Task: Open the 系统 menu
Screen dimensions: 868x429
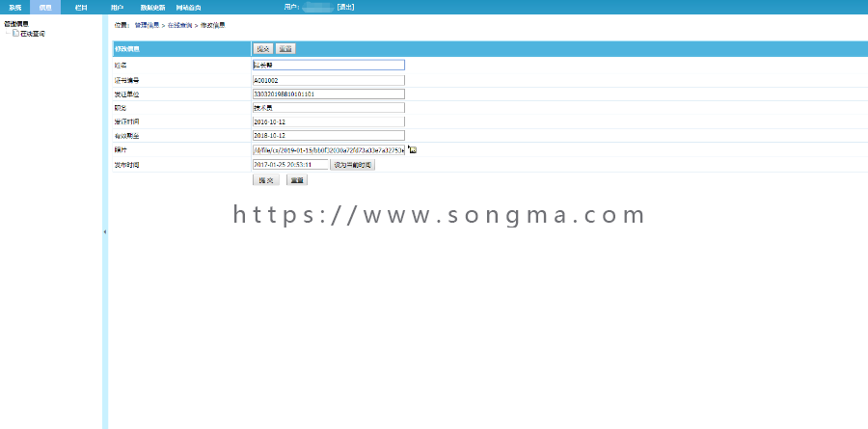Action: coord(14,7)
